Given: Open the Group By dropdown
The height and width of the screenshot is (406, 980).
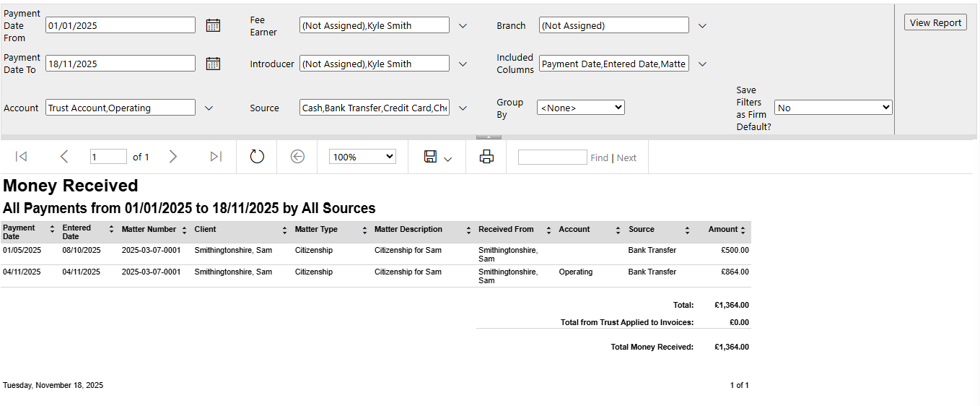Looking at the screenshot, I should tap(580, 108).
